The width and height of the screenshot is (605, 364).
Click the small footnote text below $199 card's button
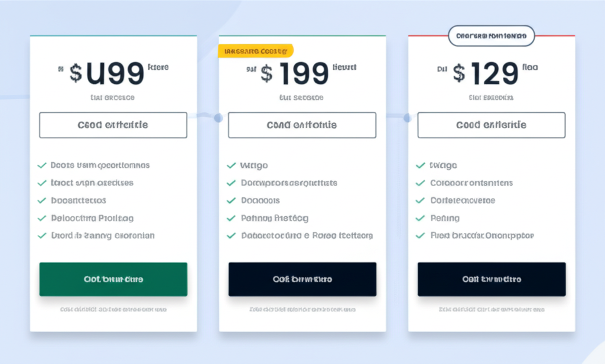(302, 310)
